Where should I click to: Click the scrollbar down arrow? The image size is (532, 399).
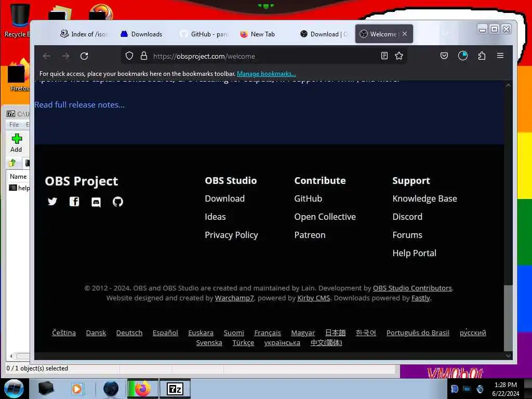508,355
